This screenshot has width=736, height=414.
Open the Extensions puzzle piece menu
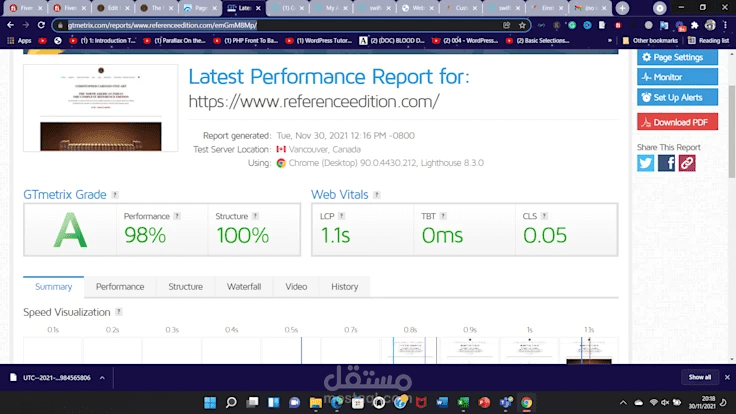[695, 25]
